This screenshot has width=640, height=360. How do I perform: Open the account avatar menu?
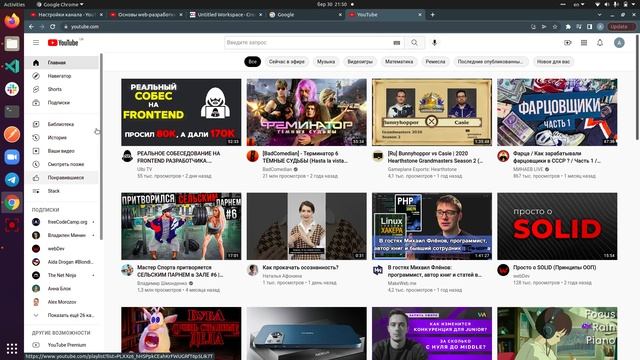pos(619,42)
